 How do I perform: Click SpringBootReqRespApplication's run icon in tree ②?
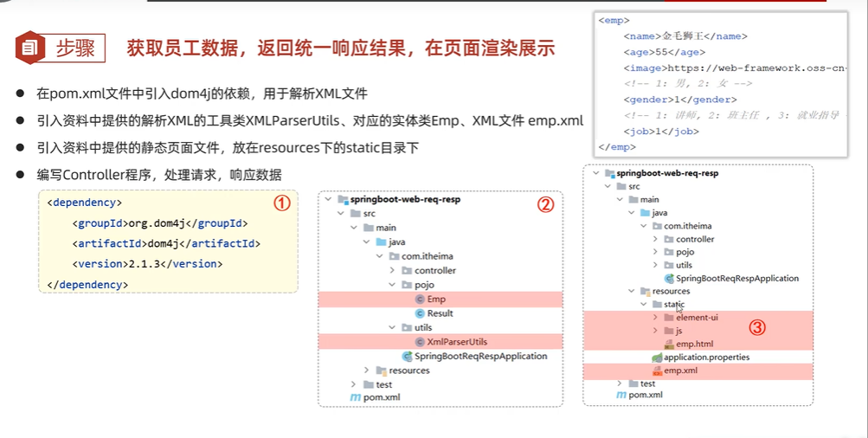[x=408, y=356]
